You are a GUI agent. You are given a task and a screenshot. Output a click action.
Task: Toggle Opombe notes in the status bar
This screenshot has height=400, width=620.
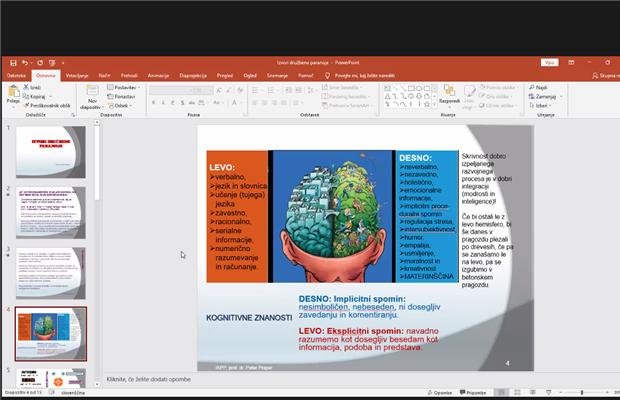(440, 392)
